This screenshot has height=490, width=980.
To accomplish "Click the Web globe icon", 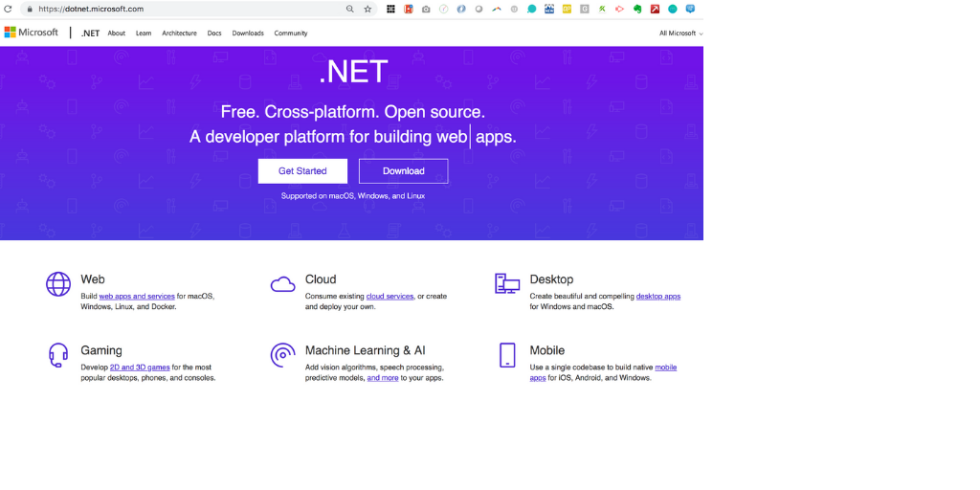I will tap(58, 283).
